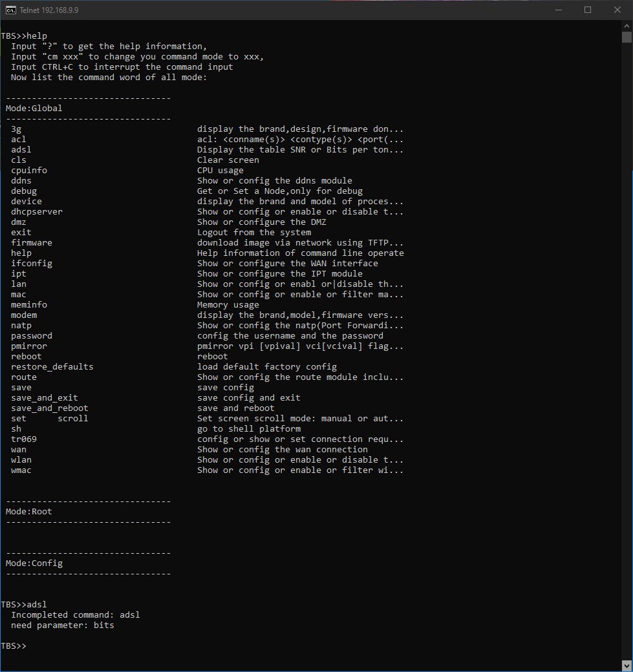Click the 'meminfo' command name
Image resolution: width=633 pixels, height=672 pixels.
29,305
